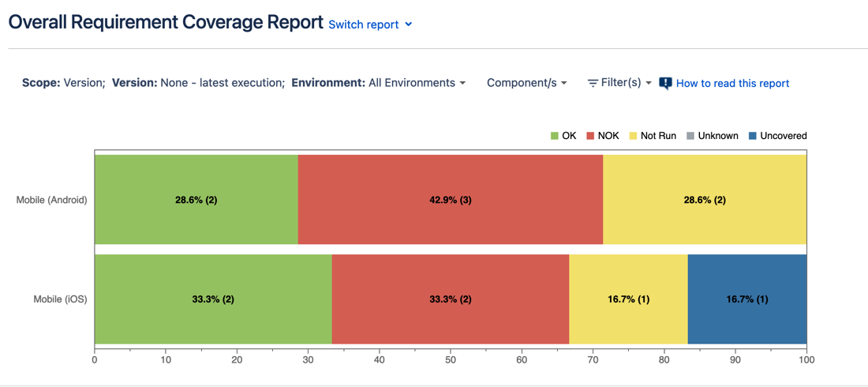868x387 pixels.
Task: Click the iOS Uncovered 16.7% segment
Action: [x=746, y=299]
